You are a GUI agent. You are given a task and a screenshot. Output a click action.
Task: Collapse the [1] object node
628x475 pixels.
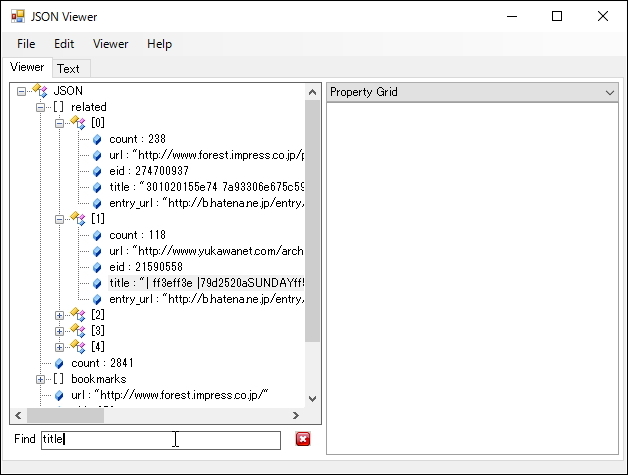(60, 219)
